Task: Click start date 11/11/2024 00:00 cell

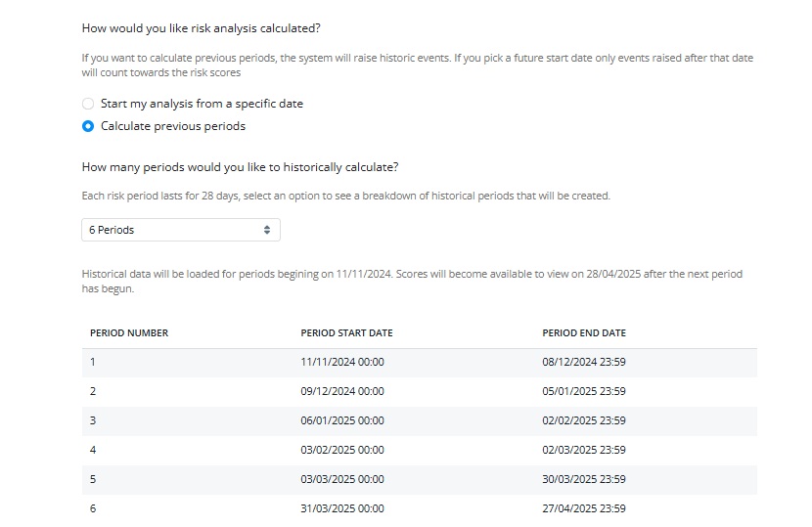Action: 342,362
